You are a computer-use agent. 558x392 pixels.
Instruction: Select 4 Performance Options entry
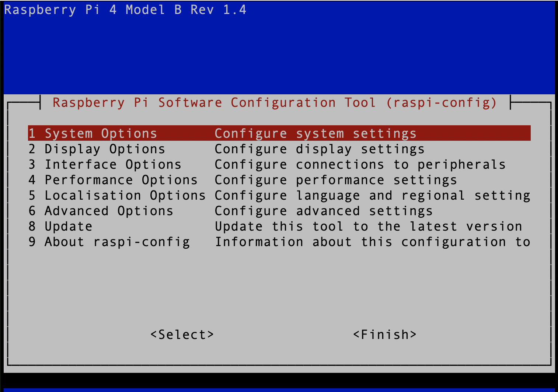pos(279,180)
